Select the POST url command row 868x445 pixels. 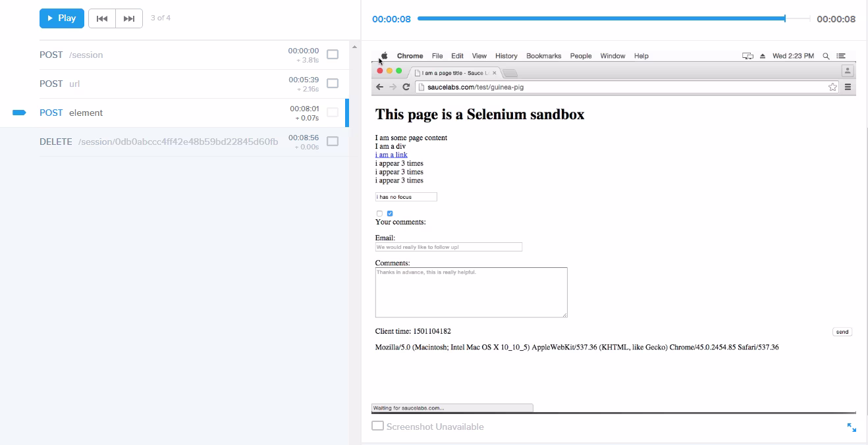point(194,84)
